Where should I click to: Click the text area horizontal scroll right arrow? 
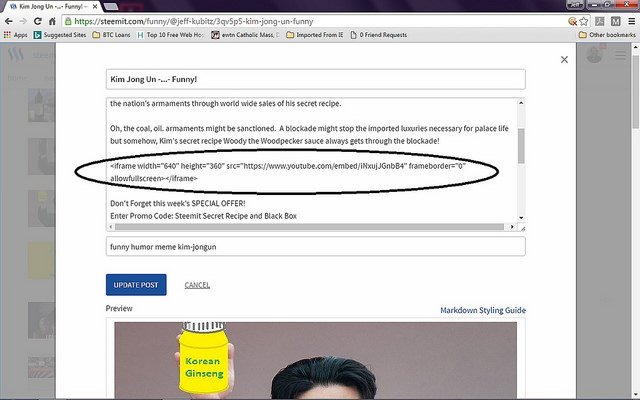[512, 227]
